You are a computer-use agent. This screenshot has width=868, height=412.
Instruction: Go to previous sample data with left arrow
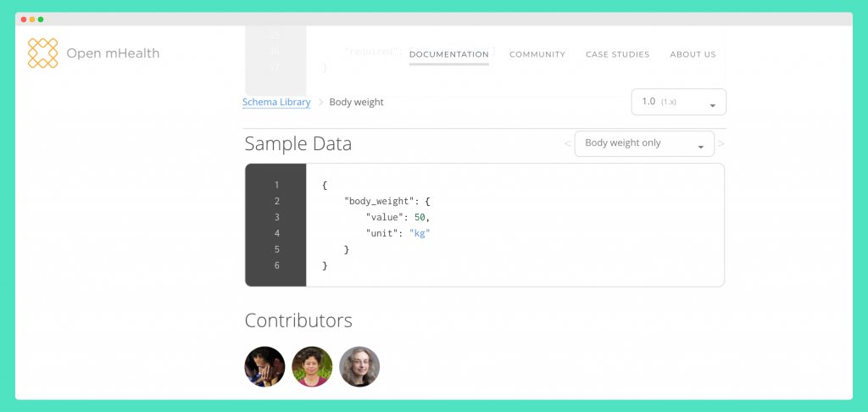click(567, 144)
